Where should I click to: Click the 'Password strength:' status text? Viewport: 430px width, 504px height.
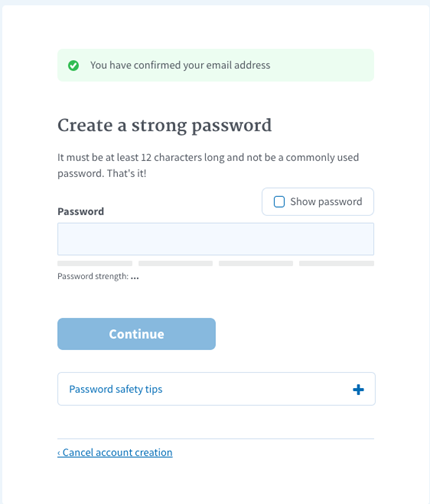click(93, 276)
